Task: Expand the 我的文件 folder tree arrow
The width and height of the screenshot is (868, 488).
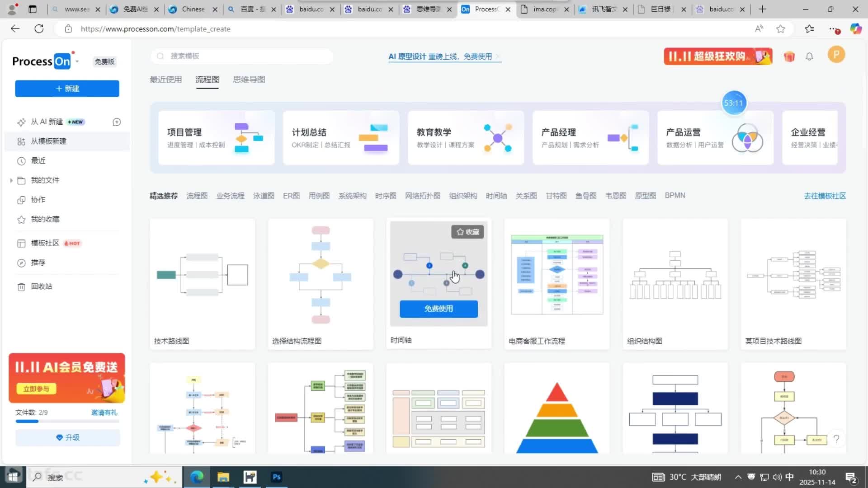Action: point(11,180)
